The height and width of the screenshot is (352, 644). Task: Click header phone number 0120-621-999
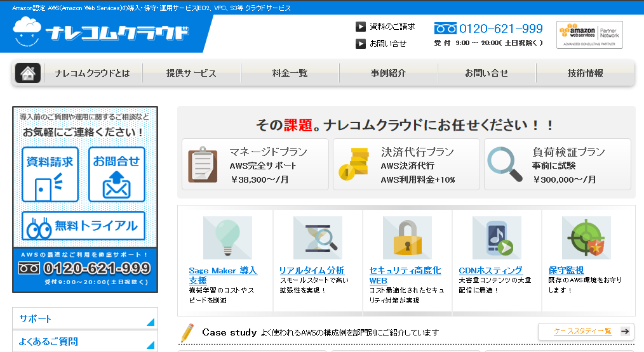[x=500, y=29]
